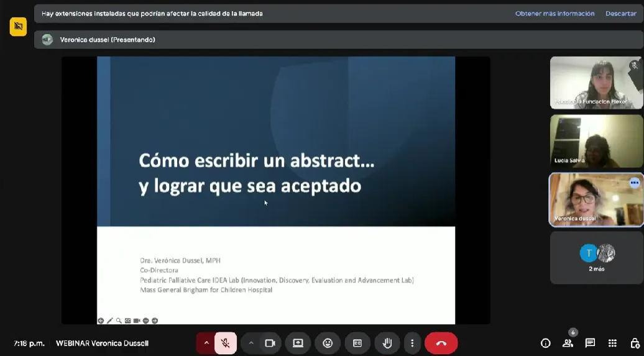Click the yellow blocked-camera extension icon
The height and width of the screenshot is (356, 644).
pyautogui.click(x=18, y=27)
